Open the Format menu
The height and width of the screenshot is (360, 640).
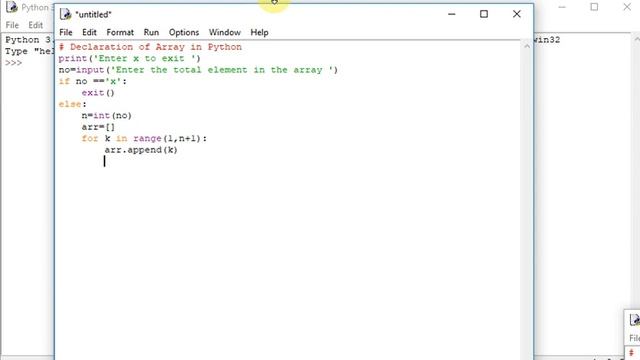coord(120,32)
